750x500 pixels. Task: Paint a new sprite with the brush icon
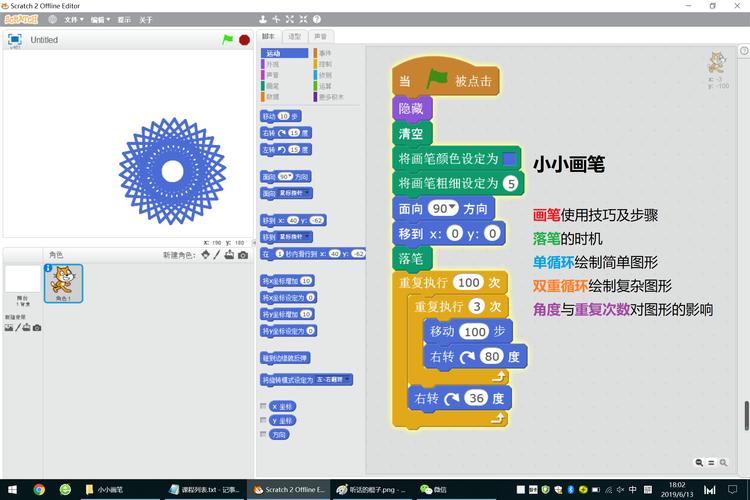(217, 255)
